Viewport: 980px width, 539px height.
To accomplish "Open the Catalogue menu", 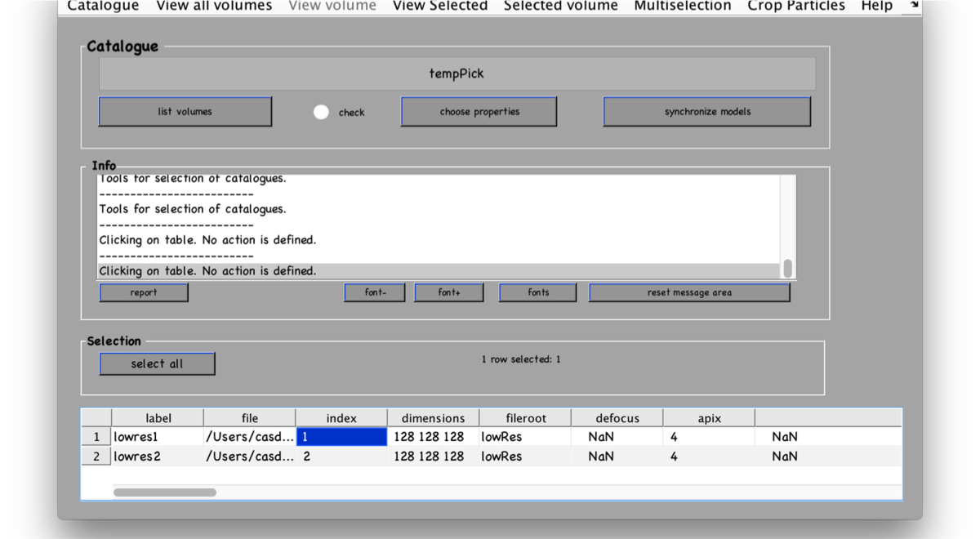I will pos(103,7).
